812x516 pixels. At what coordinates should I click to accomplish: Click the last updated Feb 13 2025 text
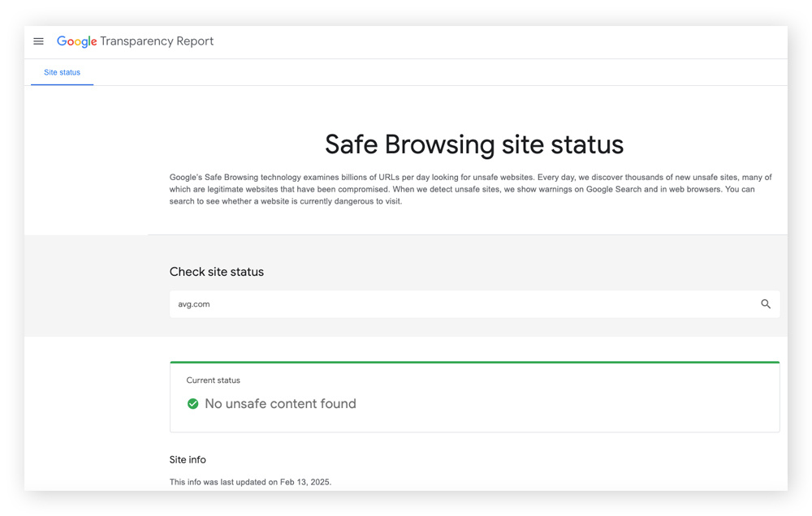point(250,481)
